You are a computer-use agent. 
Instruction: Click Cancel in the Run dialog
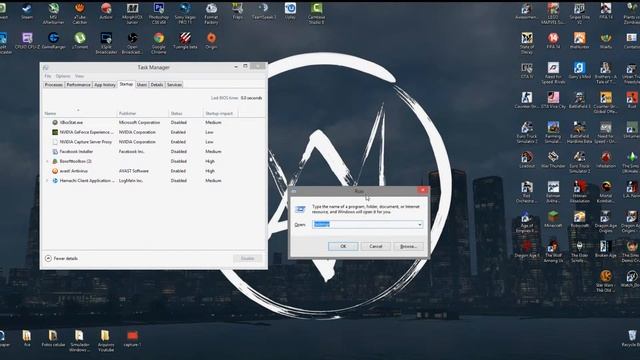376,246
